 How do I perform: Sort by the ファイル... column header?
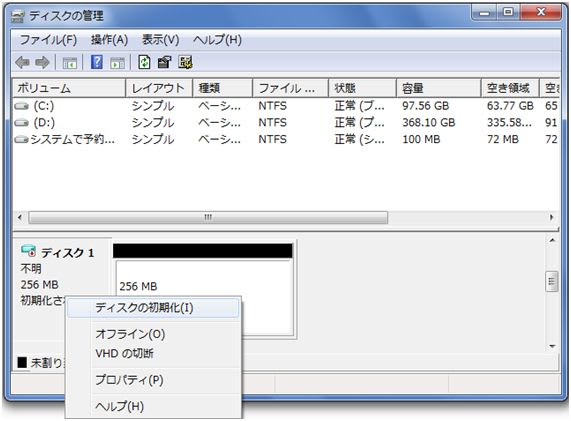pyautogui.click(x=290, y=88)
